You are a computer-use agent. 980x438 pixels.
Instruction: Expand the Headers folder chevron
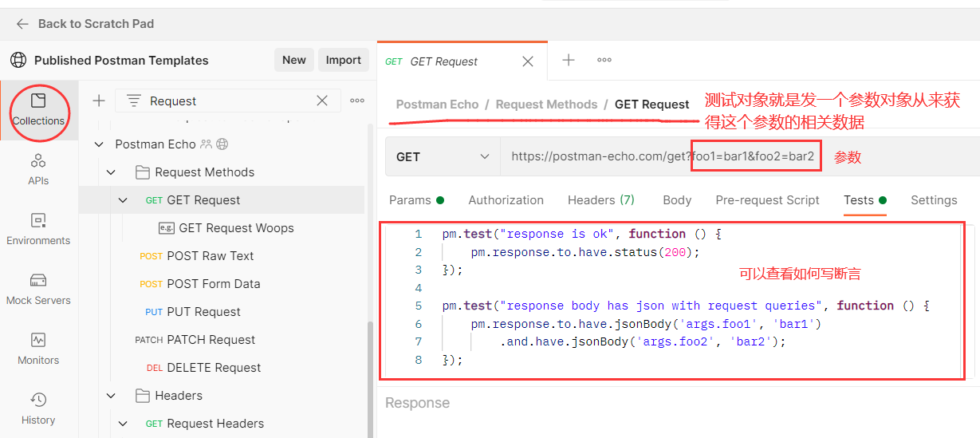(112, 396)
